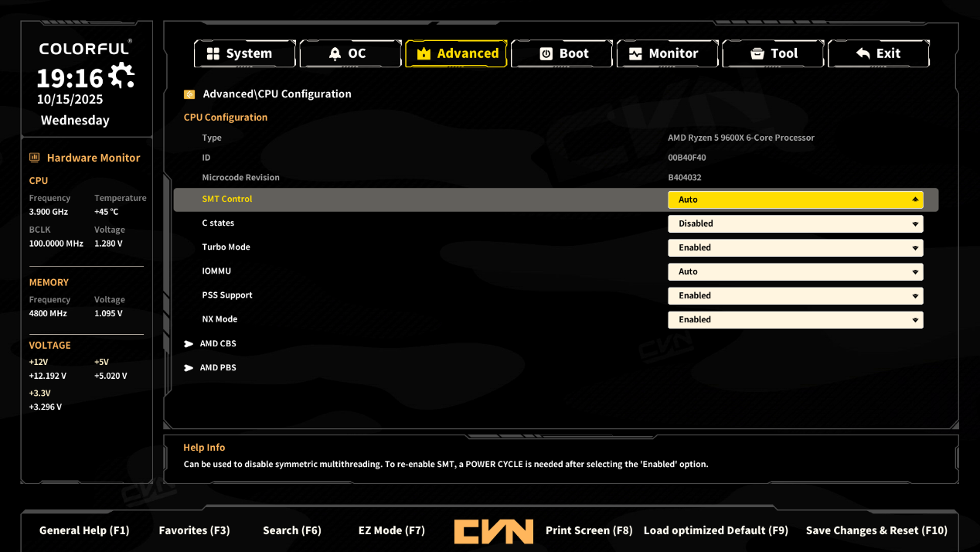Click the Microcode Revision value B404032
980x552 pixels.
pyautogui.click(x=685, y=178)
